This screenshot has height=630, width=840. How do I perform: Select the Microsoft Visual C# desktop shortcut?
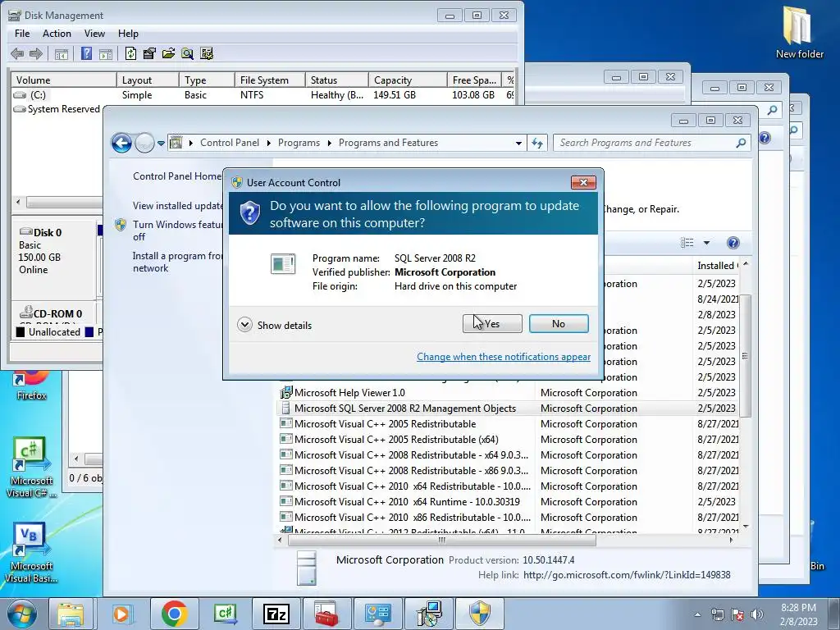(x=30, y=468)
